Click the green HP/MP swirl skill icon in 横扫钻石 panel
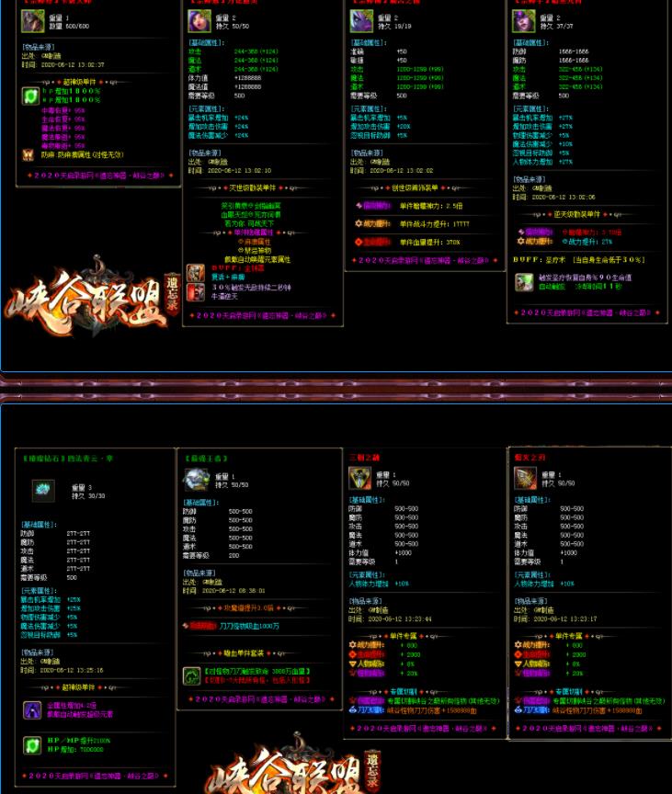Viewport: 672px width, 794px height. (x=32, y=745)
